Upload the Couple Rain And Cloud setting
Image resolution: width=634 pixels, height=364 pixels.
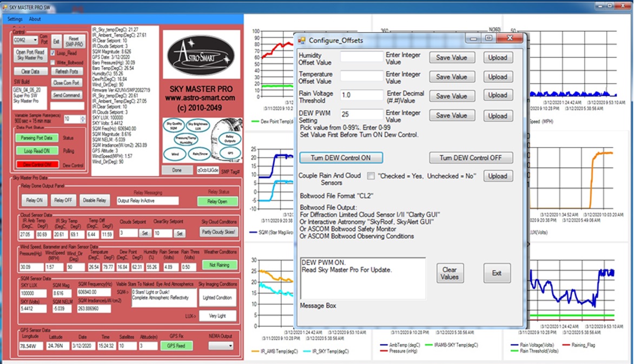click(498, 176)
